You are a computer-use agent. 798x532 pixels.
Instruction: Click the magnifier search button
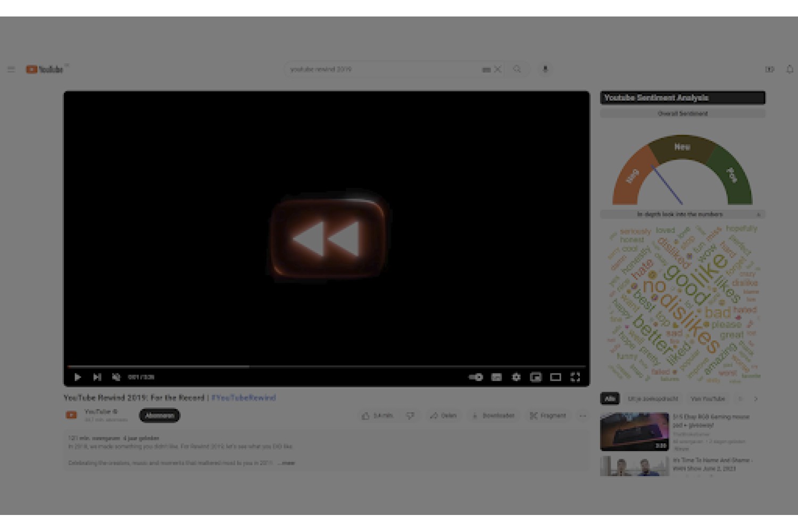tap(517, 69)
